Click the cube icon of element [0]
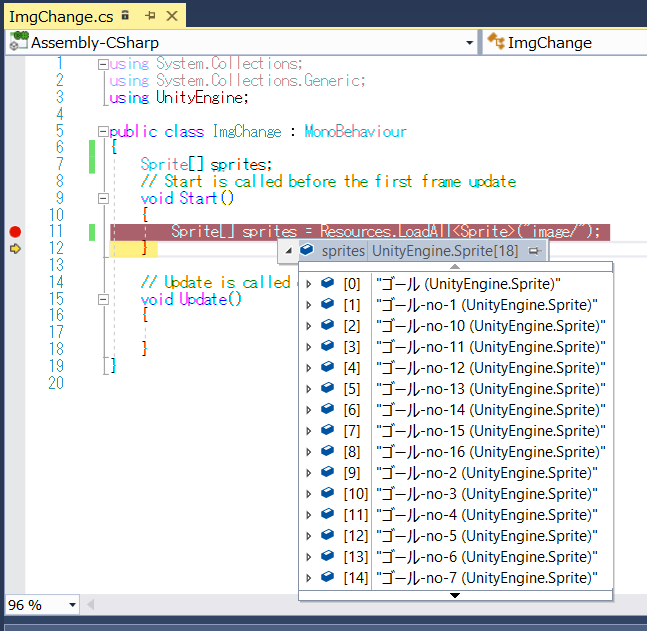The height and width of the screenshot is (631, 647). pyautogui.click(x=328, y=282)
